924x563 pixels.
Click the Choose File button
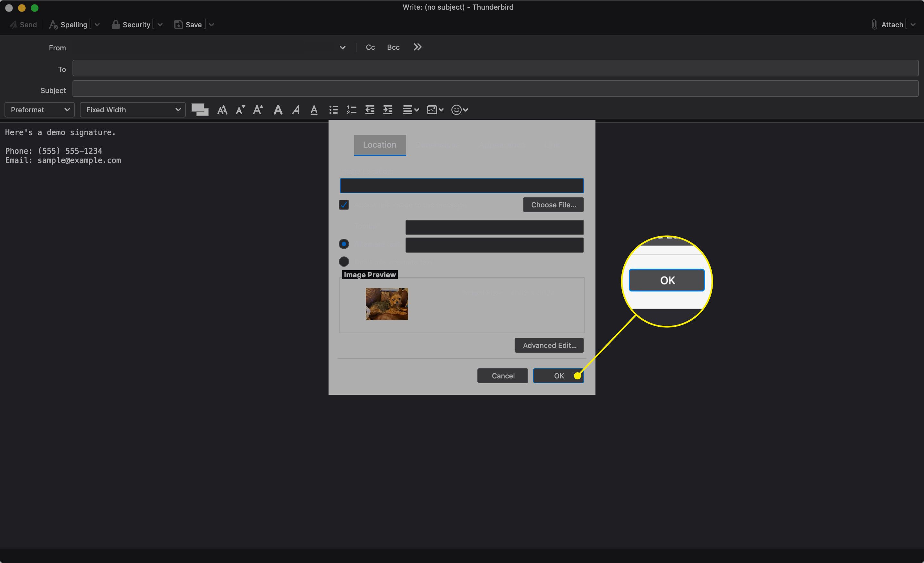point(553,204)
